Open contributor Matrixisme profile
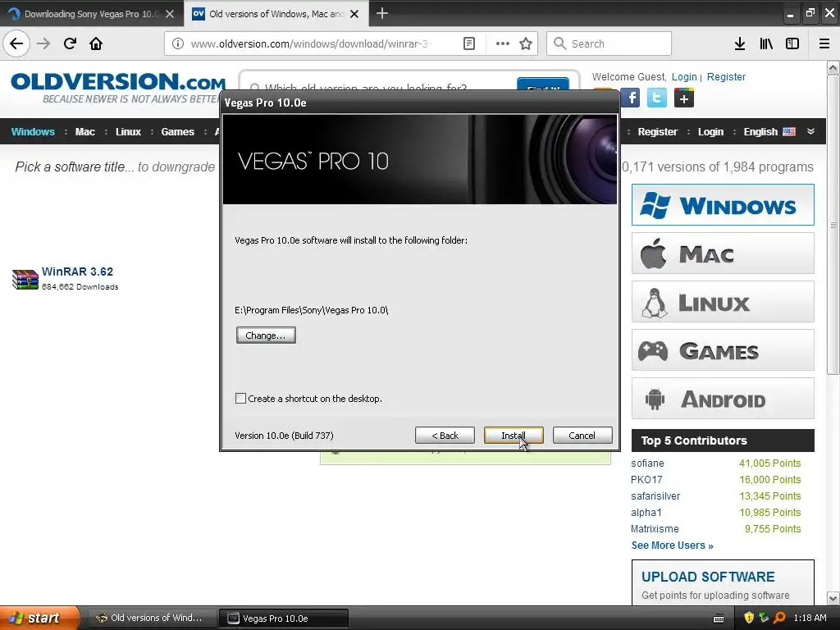 [655, 529]
